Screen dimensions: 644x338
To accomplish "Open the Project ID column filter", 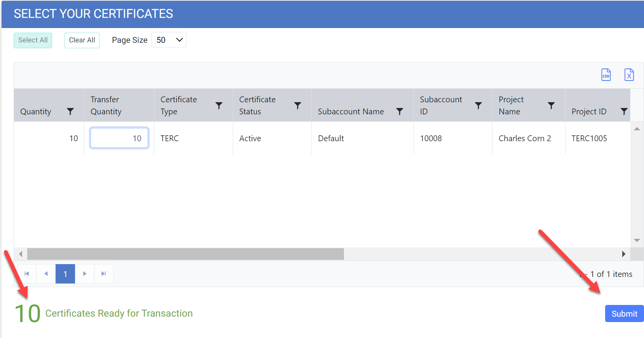I will [623, 112].
